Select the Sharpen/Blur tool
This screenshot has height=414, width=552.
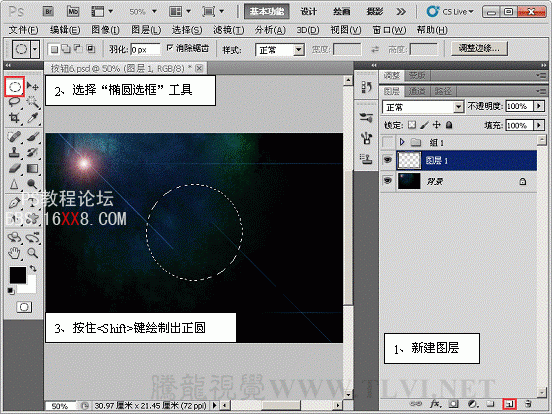pos(14,184)
